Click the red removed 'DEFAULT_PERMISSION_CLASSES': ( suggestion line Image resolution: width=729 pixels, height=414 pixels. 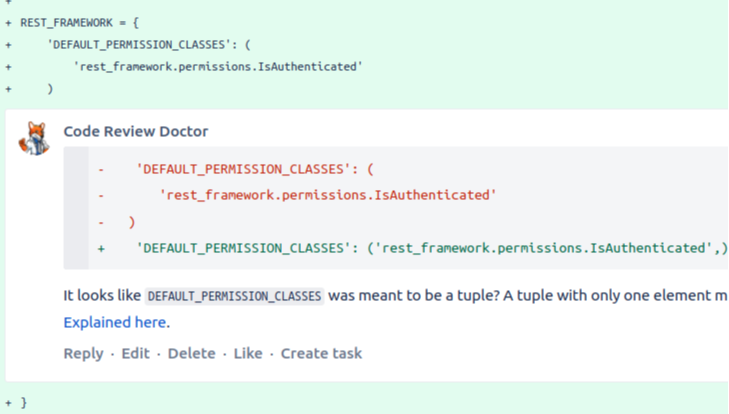click(254, 169)
